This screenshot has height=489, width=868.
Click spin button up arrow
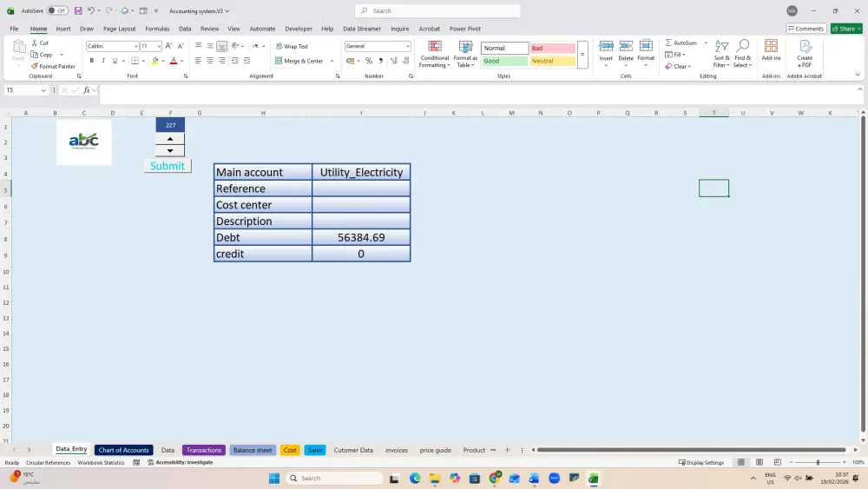[x=170, y=139]
